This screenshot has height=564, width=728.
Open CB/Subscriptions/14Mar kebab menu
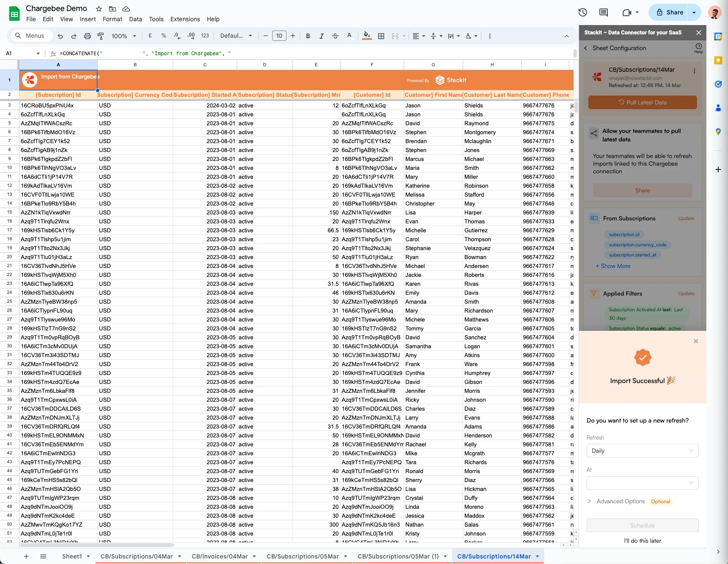[694, 71]
